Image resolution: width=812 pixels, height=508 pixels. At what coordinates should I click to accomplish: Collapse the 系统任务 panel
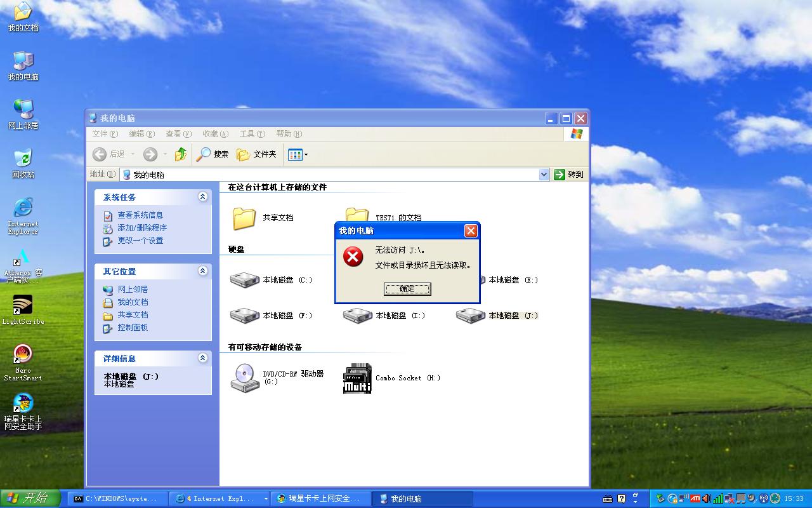click(203, 197)
